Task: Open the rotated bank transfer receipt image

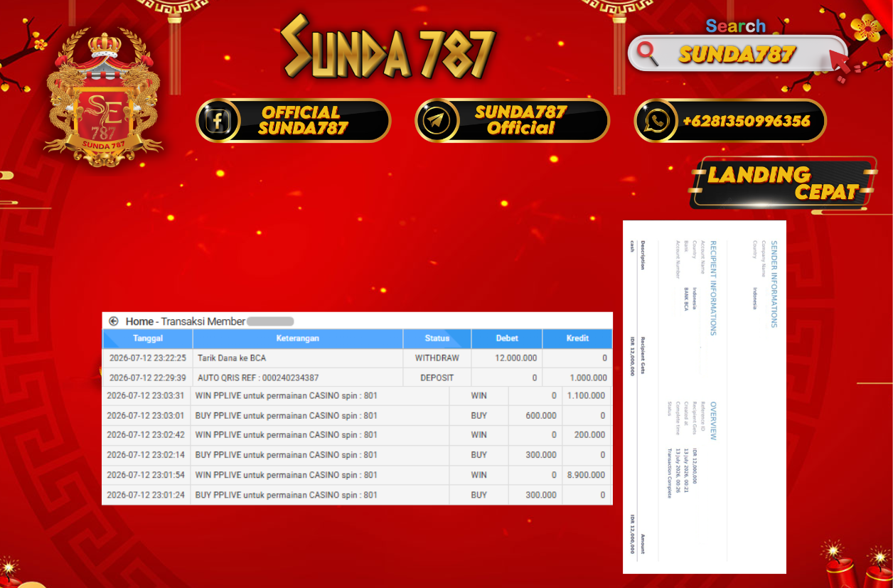Action: (705, 397)
